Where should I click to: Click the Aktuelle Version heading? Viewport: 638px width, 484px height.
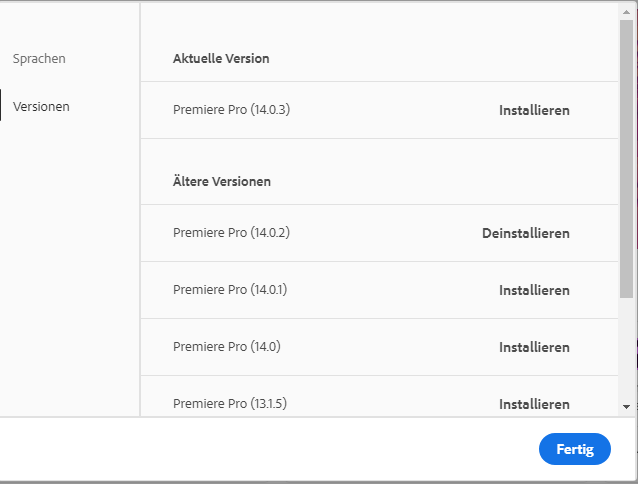221,59
